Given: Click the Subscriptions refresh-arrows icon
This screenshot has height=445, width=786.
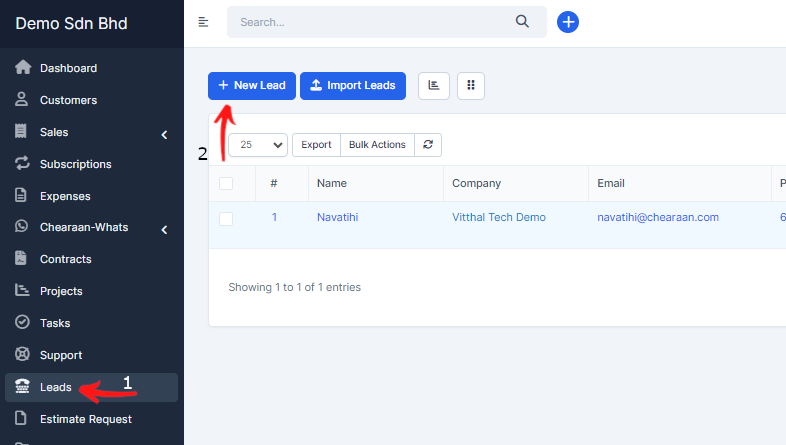Looking at the screenshot, I should [x=22, y=164].
